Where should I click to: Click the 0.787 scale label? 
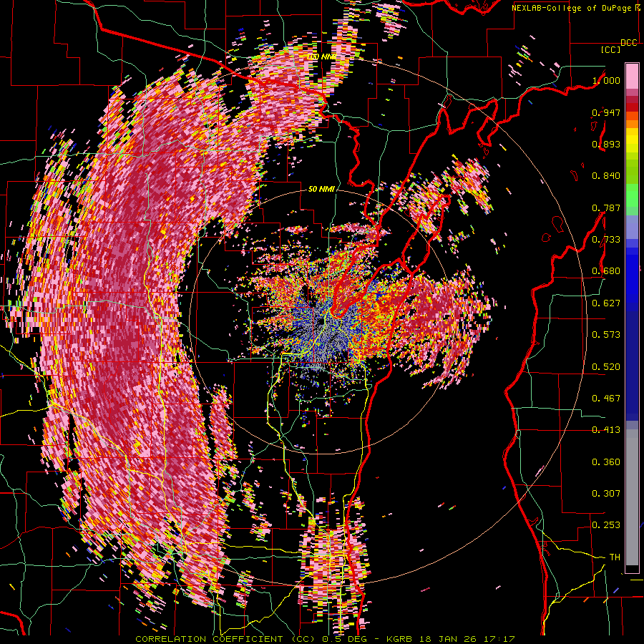click(x=606, y=208)
